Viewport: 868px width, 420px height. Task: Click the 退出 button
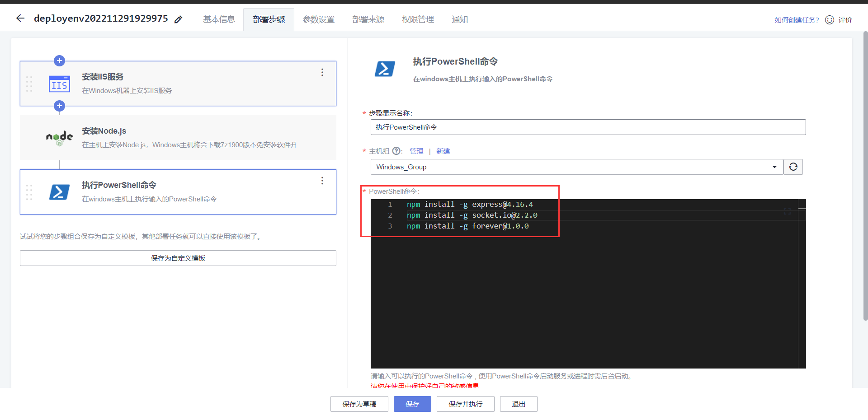click(x=519, y=404)
